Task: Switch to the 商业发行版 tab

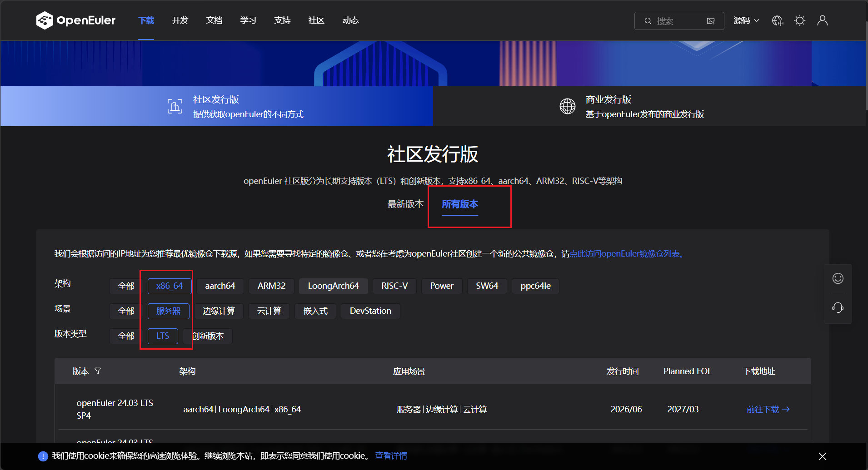Action: (x=650, y=106)
